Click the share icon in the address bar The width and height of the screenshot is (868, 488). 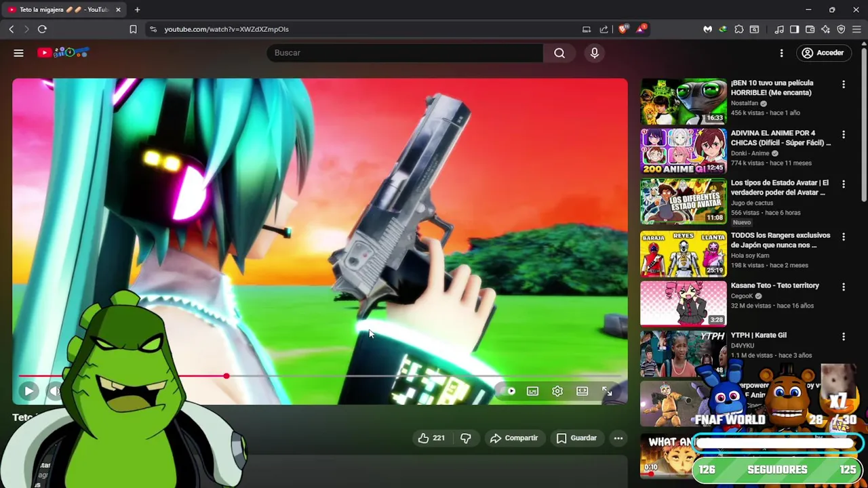point(604,29)
